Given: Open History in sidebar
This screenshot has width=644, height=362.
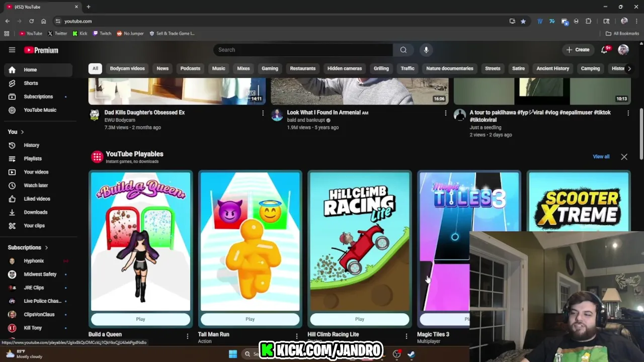Looking at the screenshot, I should [x=38, y=145].
